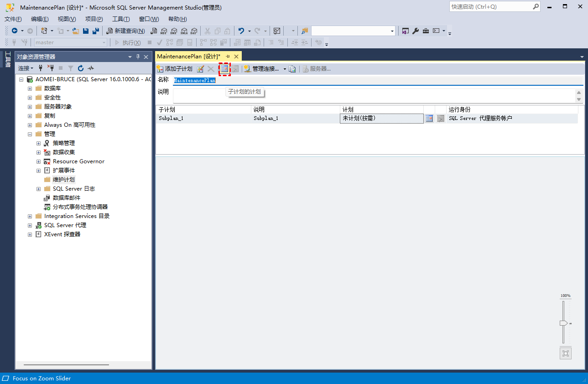Click the Save All double-floppy icon
The width and height of the screenshot is (588, 384).
pyautogui.click(x=96, y=31)
